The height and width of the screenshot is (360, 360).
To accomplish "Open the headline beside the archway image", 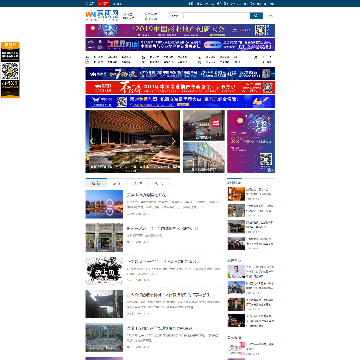I will click(x=168, y=295).
